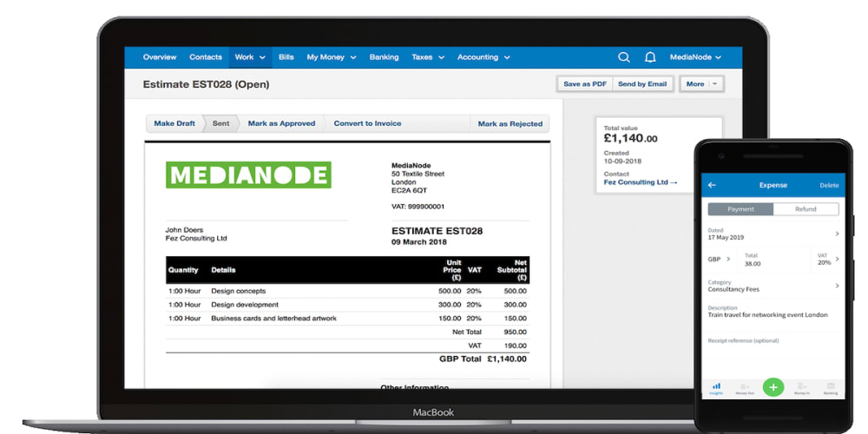Screen dimensions: 868x434
Task: Open the Money Out icon on the phone
Action: coord(745,387)
